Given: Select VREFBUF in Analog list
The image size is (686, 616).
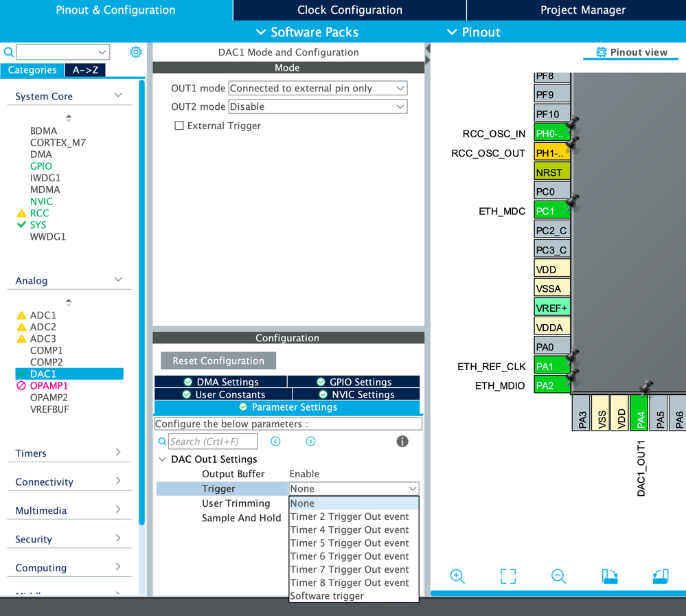Looking at the screenshot, I should point(49,409).
